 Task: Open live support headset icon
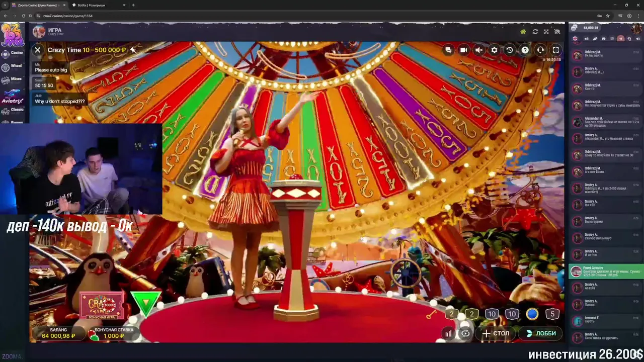[540, 50]
